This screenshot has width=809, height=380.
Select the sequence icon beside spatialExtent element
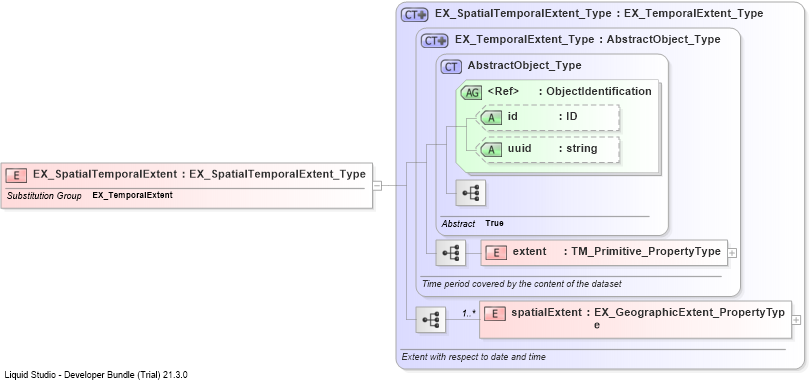pos(431,319)
